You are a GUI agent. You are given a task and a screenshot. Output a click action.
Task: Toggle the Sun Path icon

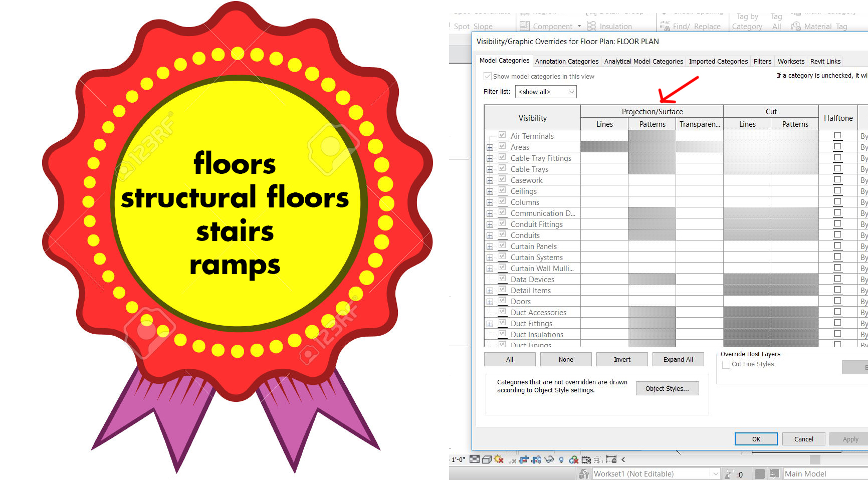[498, 459]
